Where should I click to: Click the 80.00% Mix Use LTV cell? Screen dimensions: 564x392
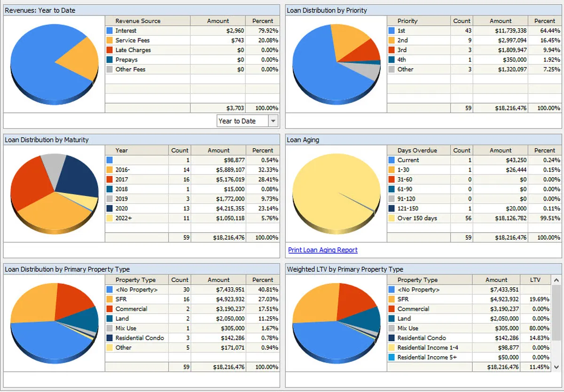pyautogui.click(x=535, y=329)
